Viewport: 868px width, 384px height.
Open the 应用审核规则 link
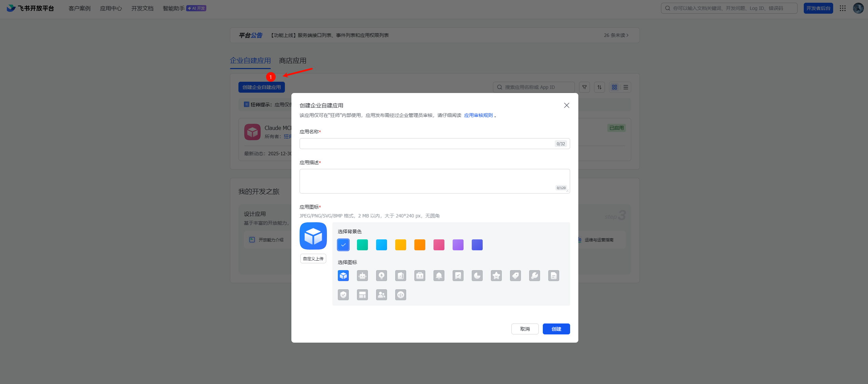click(478, 115)
